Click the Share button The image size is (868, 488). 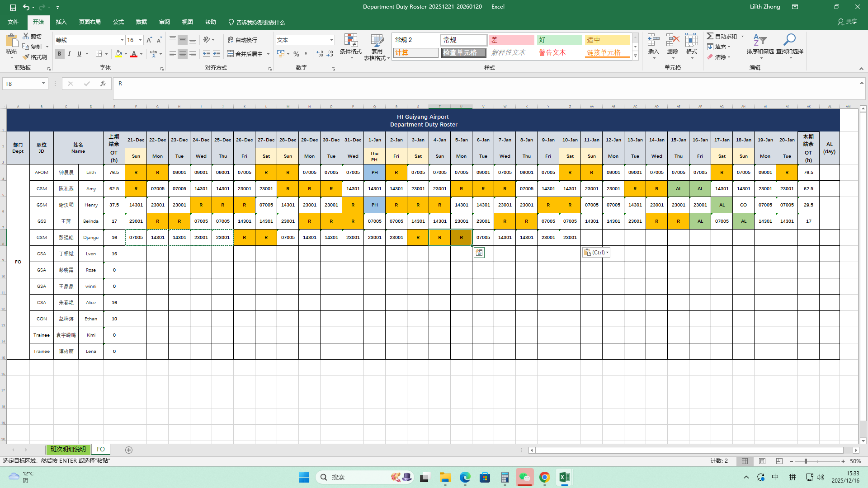(x=847, y=22)
